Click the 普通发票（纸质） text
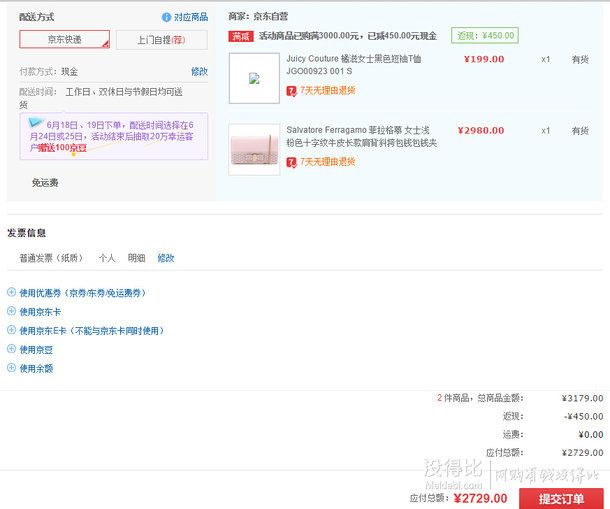Viewport: 610px width, 509px height. 51,258
